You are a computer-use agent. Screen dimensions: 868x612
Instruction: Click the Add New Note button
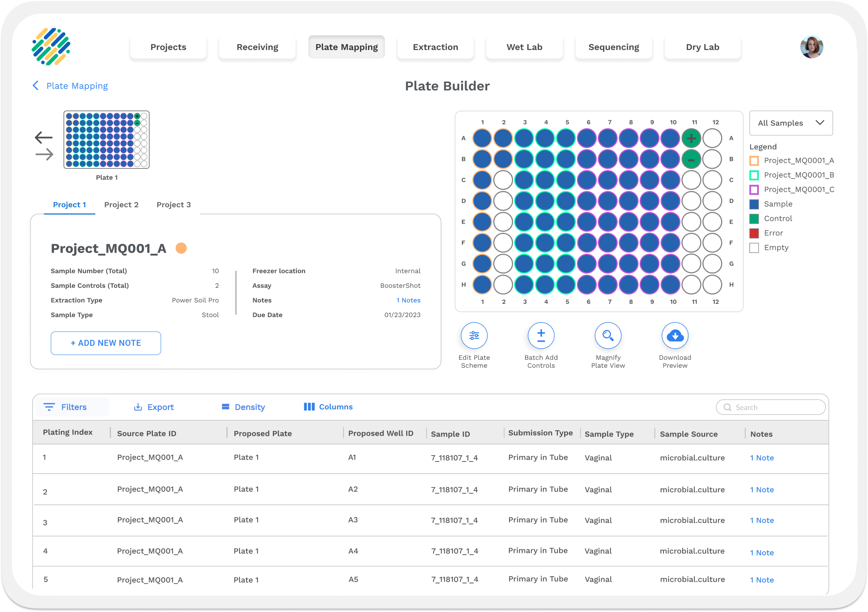click(x=106, y=343)
